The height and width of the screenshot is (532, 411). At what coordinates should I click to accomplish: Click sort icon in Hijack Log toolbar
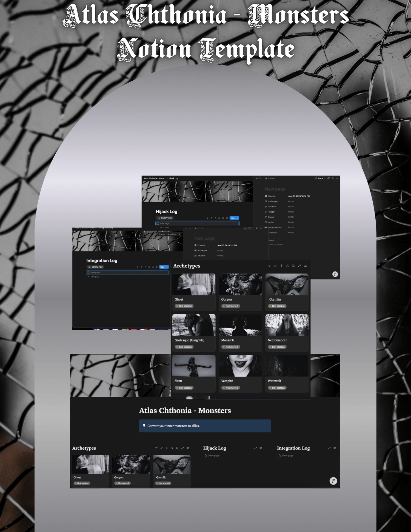tap(211, 218)
